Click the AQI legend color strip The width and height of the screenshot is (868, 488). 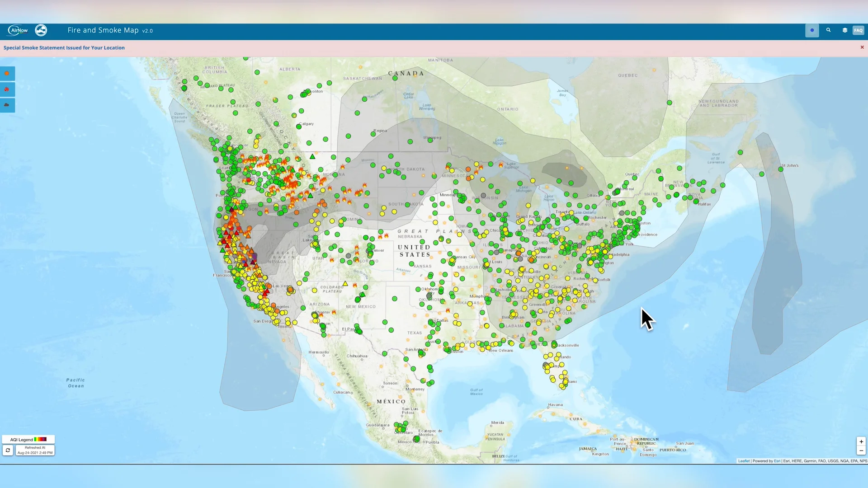[41, 439]
